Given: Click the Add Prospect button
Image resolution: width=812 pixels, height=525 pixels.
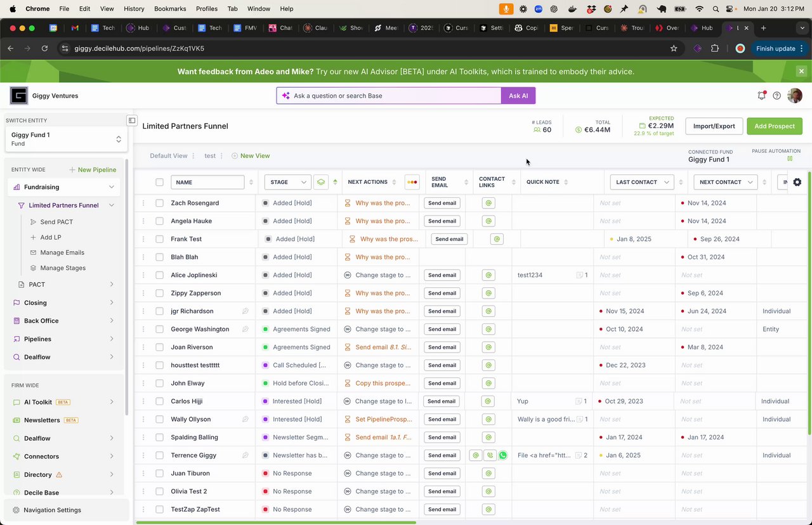Looking at the screenshot, I should (x=775, y=126).
